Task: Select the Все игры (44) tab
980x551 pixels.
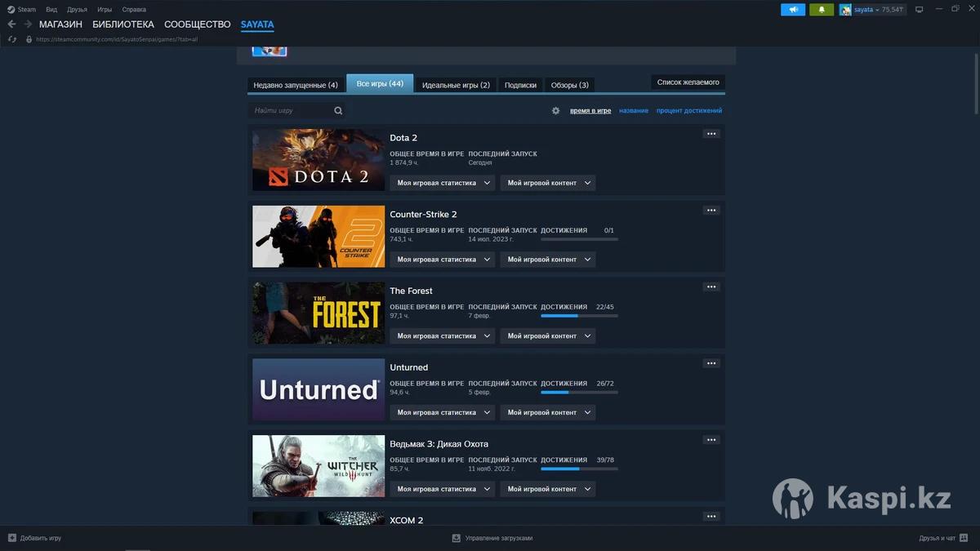Action: click(380, 83)
